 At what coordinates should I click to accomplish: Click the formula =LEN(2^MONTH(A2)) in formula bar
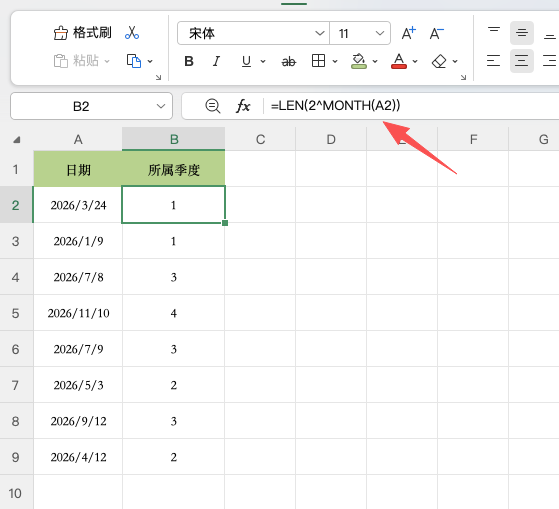[x=335, y=106]
